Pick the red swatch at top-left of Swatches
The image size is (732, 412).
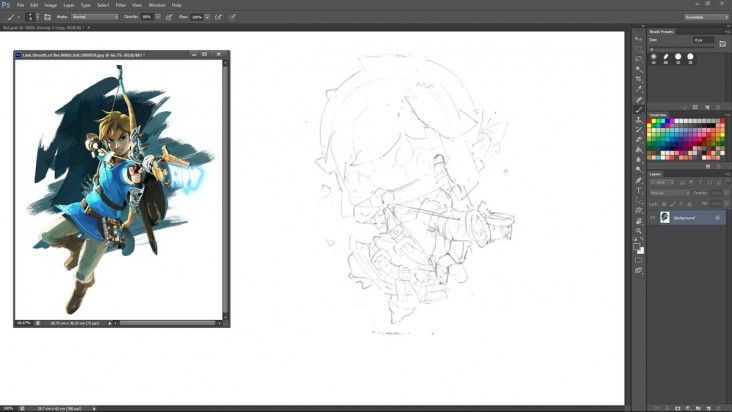649,121
